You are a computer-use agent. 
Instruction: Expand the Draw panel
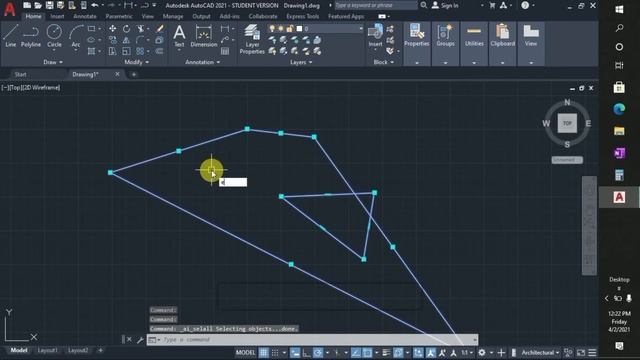click(x=53, y=62)
